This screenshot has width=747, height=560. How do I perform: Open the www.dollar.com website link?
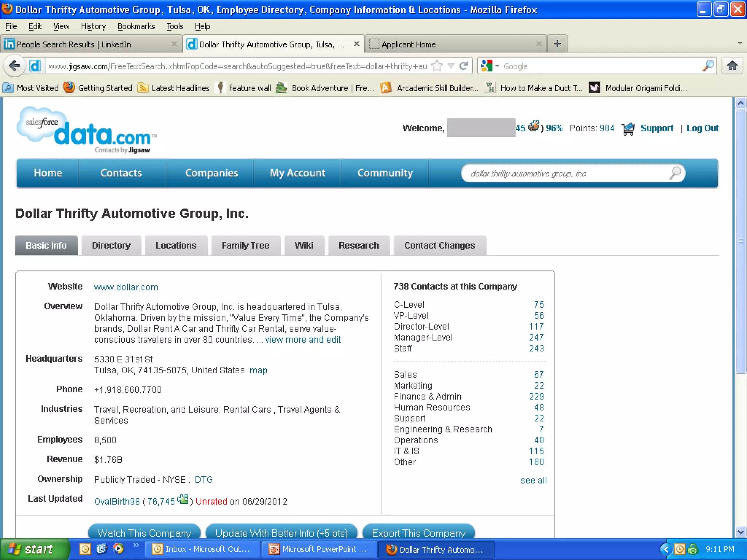(x=126, y=287)
